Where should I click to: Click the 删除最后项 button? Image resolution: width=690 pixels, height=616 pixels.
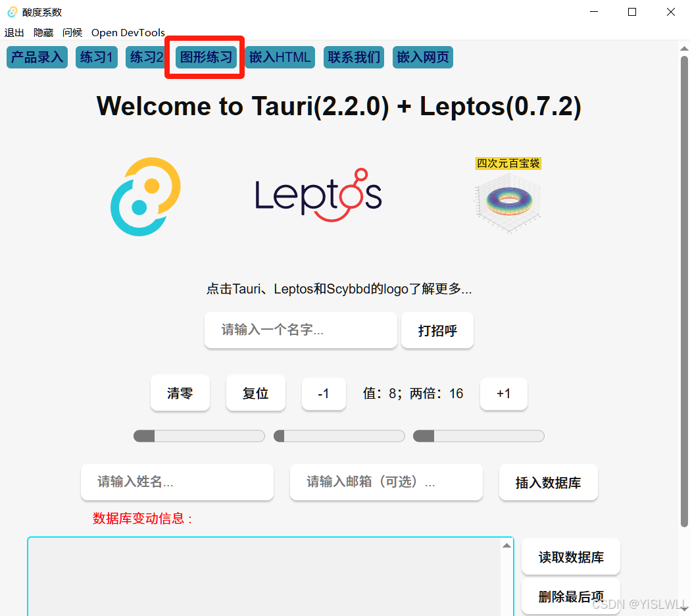pos(571,597)
